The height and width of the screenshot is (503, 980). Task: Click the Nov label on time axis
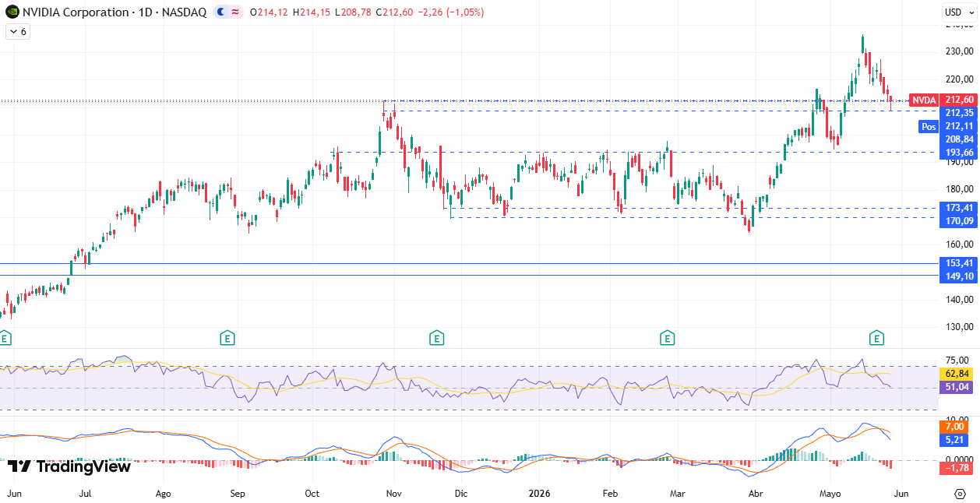[x=393, y=494]
